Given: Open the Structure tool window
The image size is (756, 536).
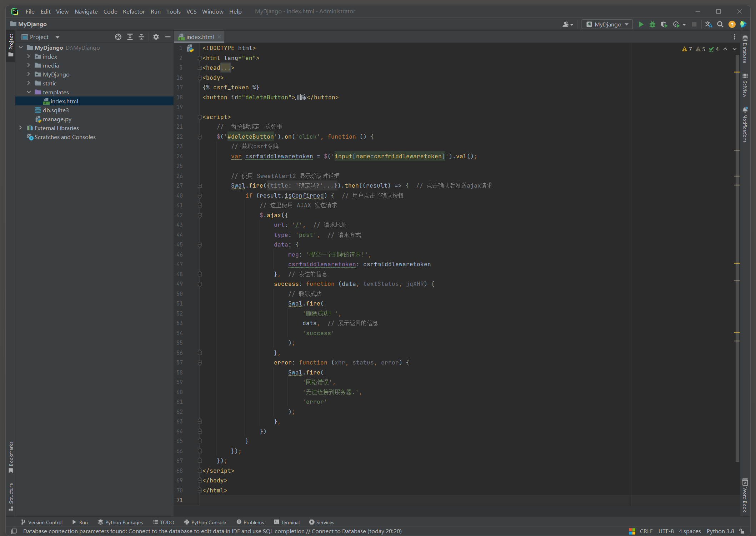Looking at the screenshot, I should [11, 497].
